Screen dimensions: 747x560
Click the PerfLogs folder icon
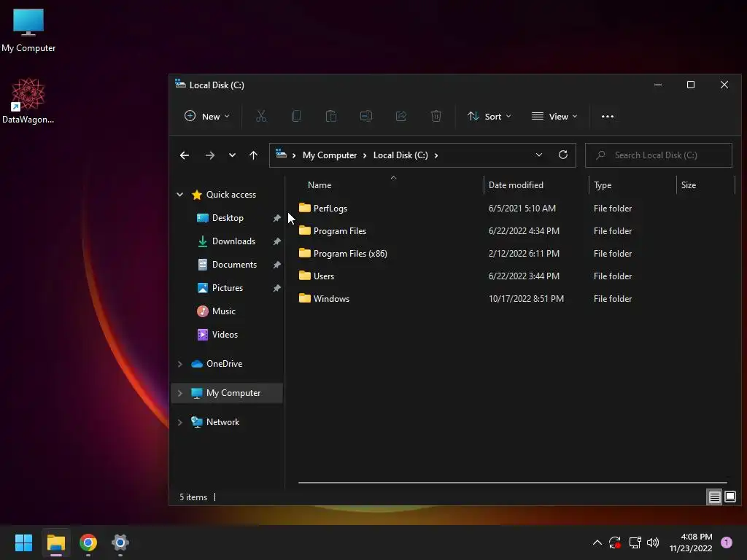[305, 208]
